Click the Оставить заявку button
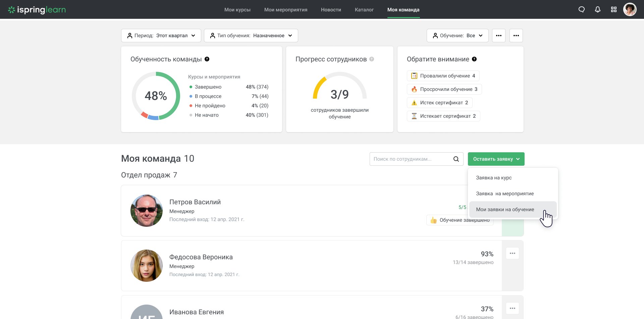Image resolution: width=644 pixels, height=319 pixels. pos(496,159)
